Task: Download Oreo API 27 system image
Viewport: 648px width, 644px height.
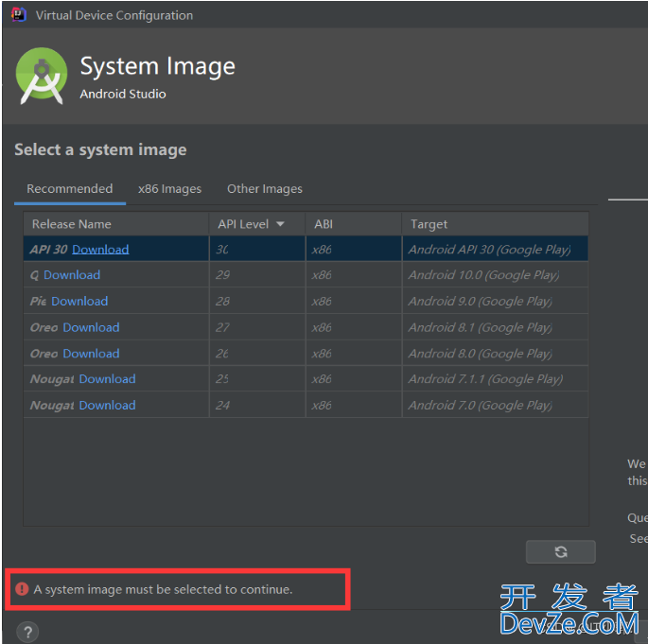Action: click(x=91, y=327)
